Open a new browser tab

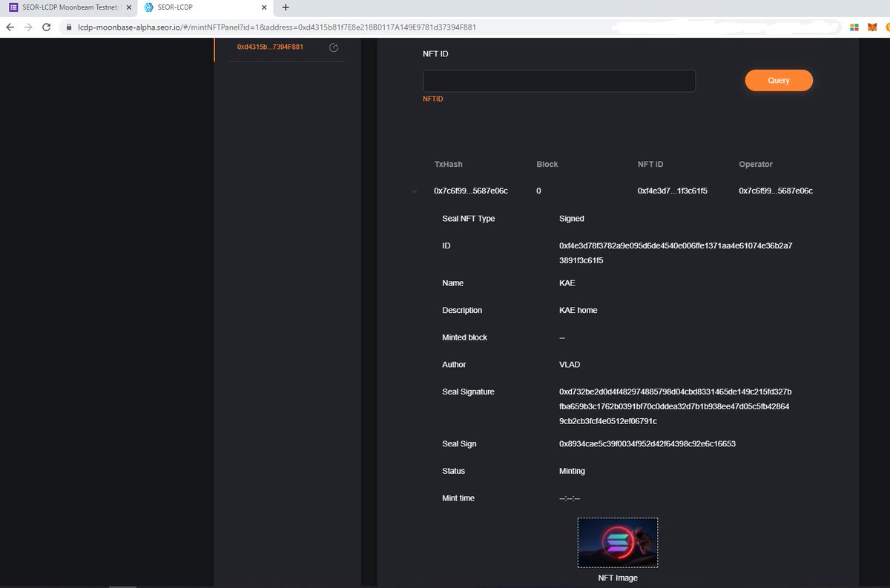click(286, 7)
